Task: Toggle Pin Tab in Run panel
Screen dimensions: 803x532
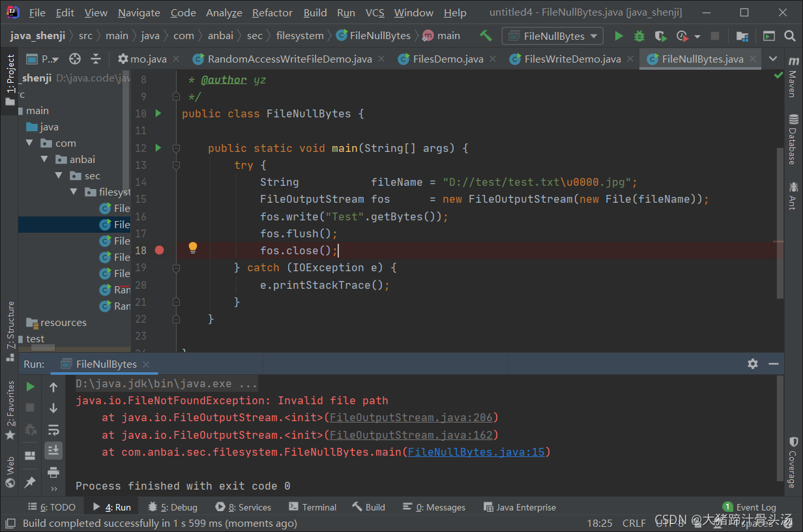Action: pos(30,482)
